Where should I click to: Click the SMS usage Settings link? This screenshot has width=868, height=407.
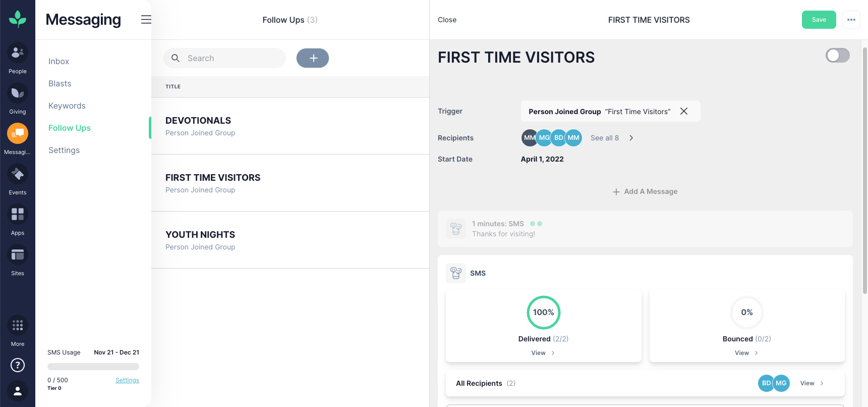(x=127, y=380)
